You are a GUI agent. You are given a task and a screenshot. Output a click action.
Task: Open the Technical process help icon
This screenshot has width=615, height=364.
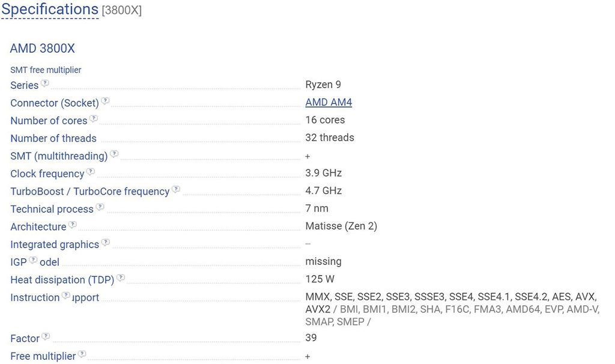(x=100, y=207)
